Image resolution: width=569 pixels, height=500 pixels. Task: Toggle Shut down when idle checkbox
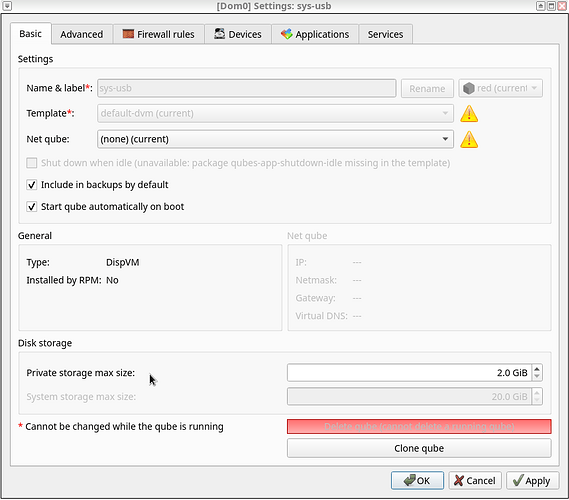[32, 163]
